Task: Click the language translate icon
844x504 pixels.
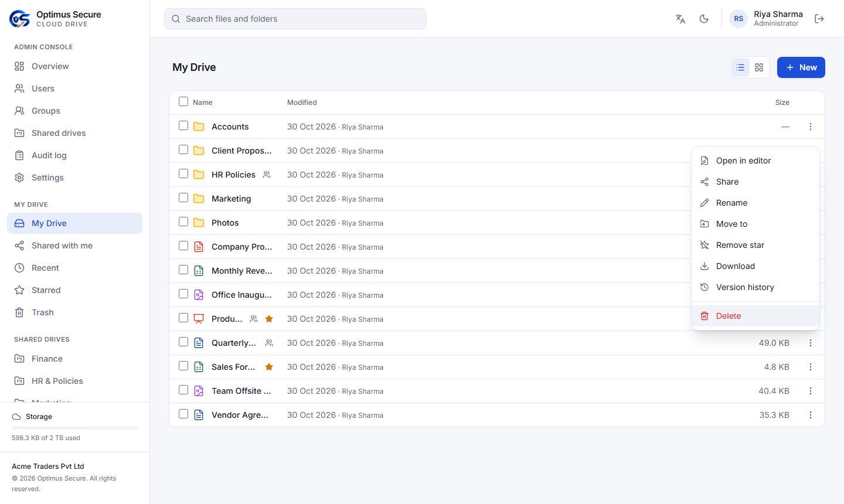Action: coord(680,19)
